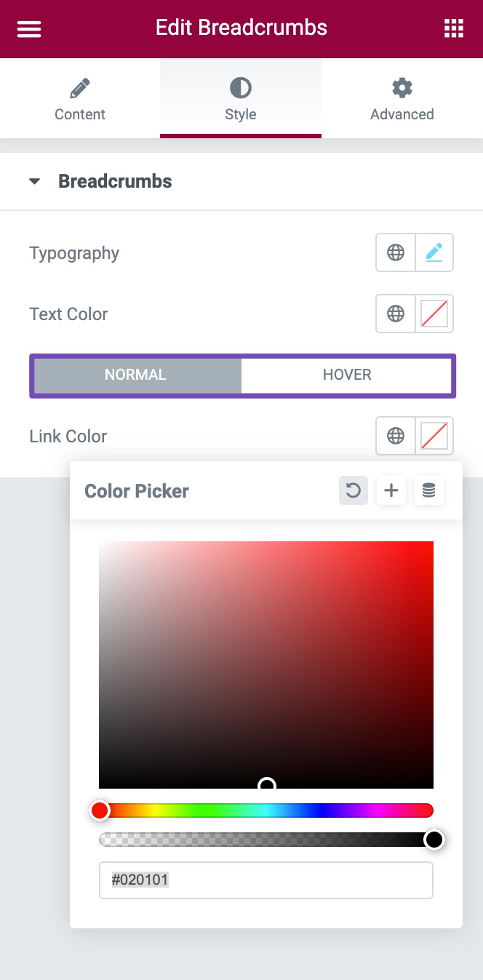Switch to Normal state

pos(136,375)
